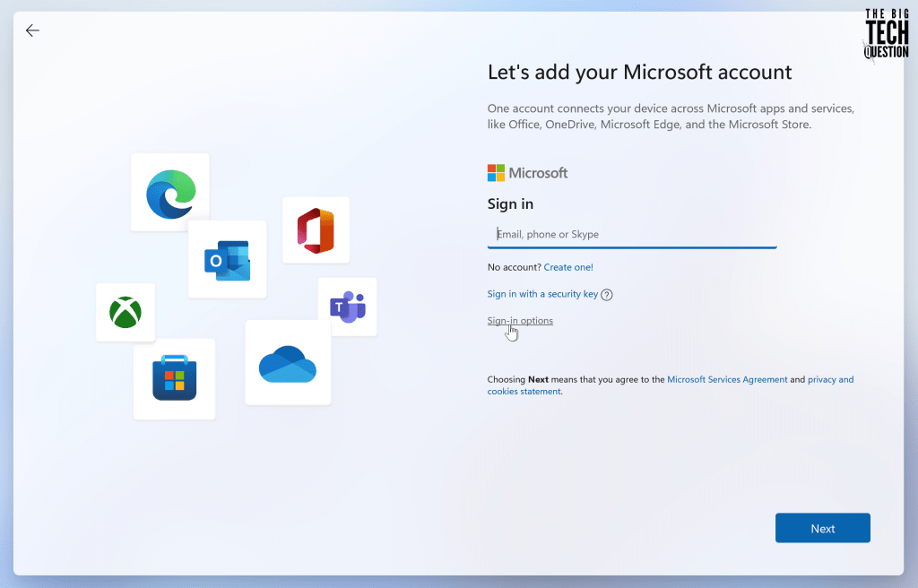Click the No account? text

coord(515,267)
